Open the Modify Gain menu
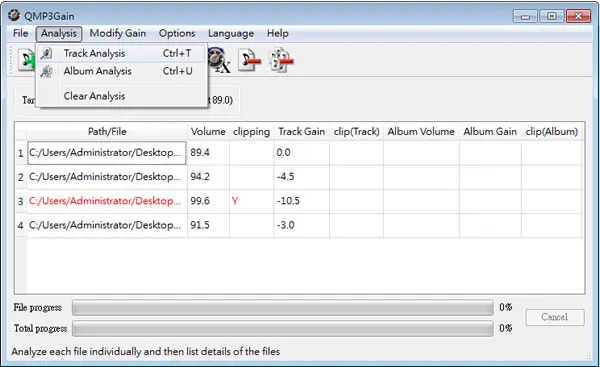The image size is (600, 367). [x=117, y=33]
